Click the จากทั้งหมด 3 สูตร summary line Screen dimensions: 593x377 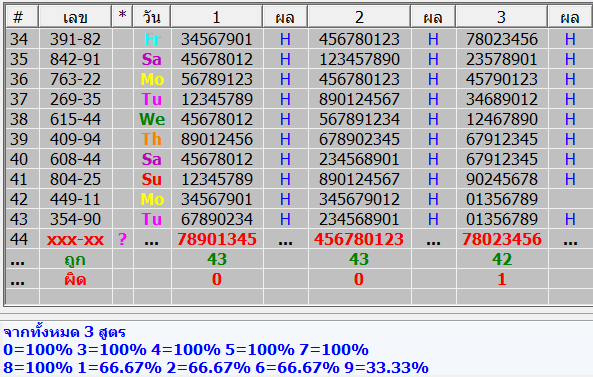click(65, 332)
